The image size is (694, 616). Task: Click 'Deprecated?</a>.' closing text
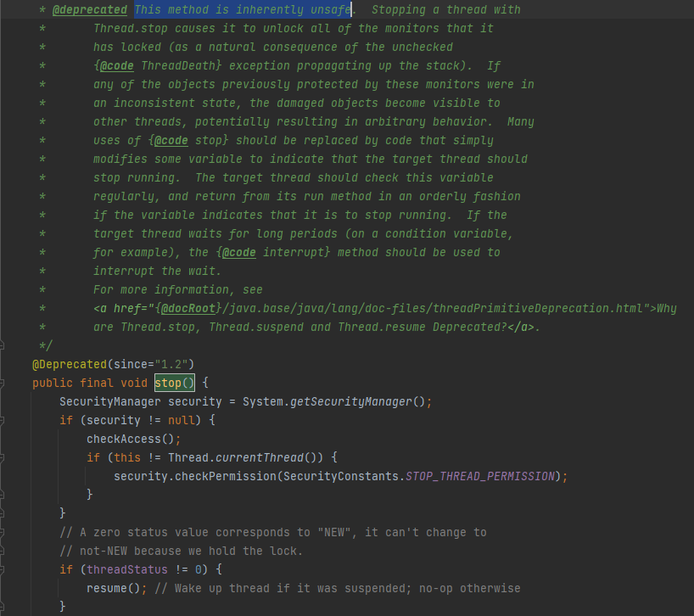pos(486,327)
